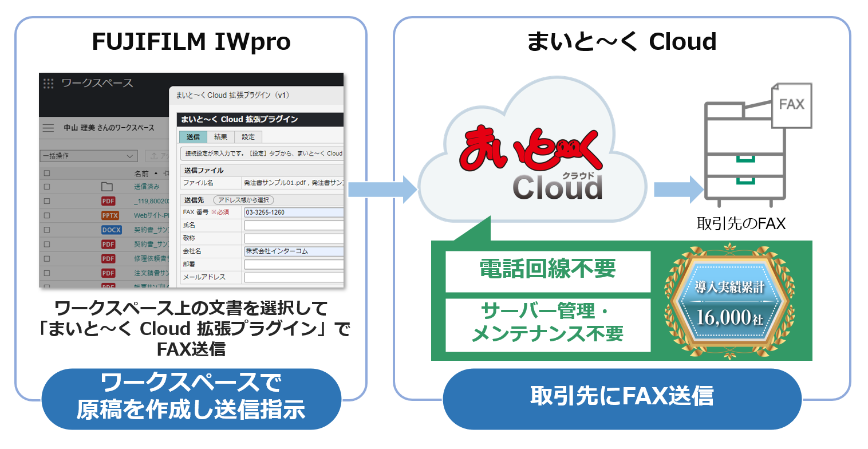This screenshot has width=868, height=449.
Task: Open the 設定 tab
Action: (x=248, y=137)
